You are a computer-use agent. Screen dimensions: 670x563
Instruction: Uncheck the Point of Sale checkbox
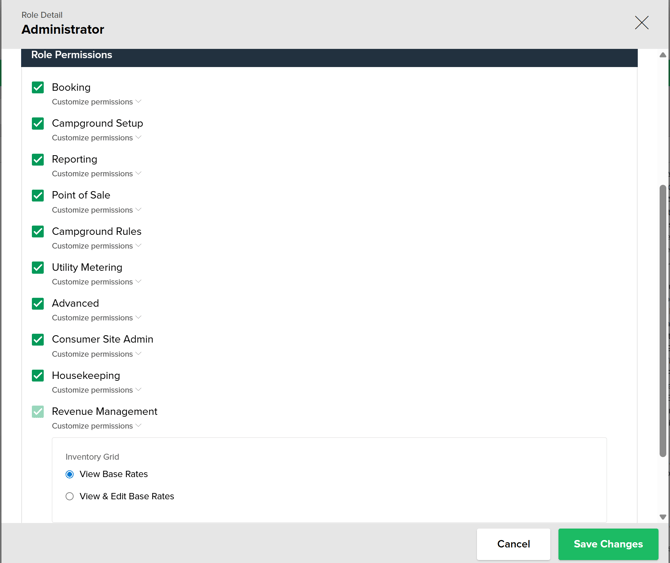coord(38,196)
